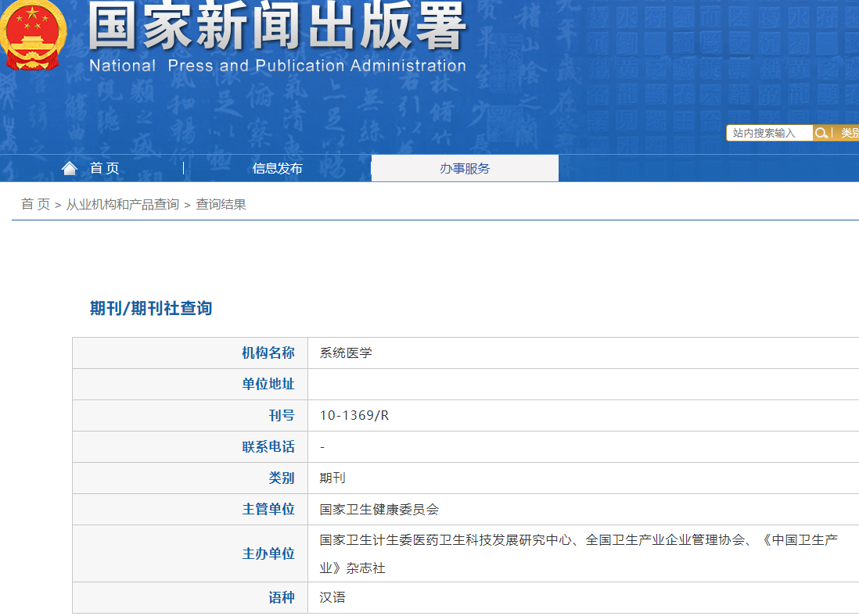Click the 10-1369/R serial number value

[x=354, y=415]
